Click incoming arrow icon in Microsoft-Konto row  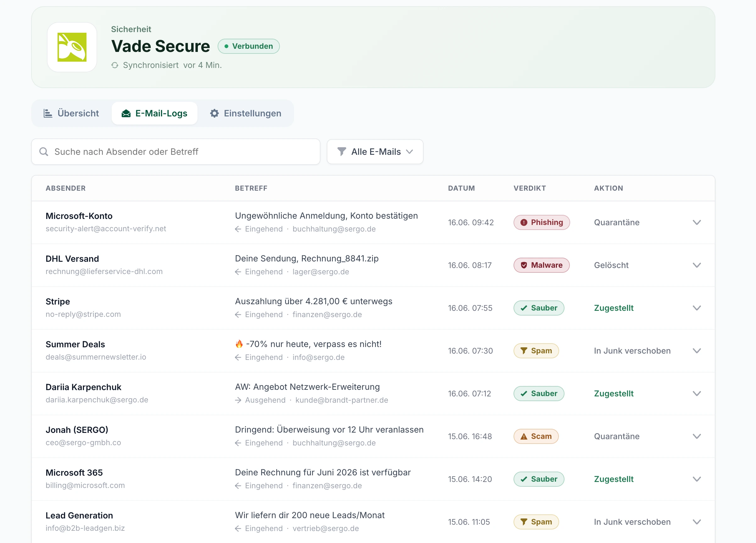(238, 229)
